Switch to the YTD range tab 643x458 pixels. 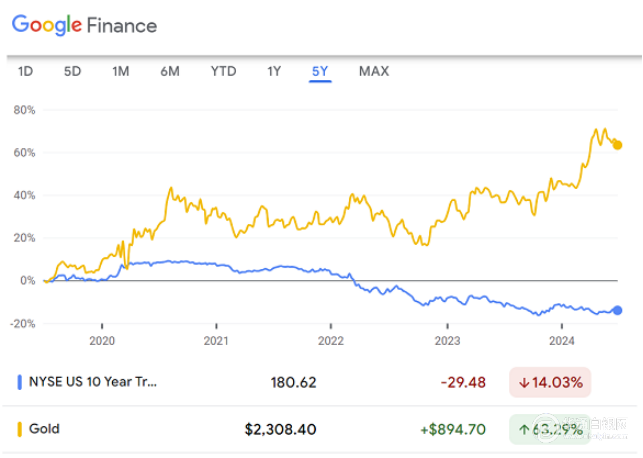pyautogui.click(x=223, y=71)
